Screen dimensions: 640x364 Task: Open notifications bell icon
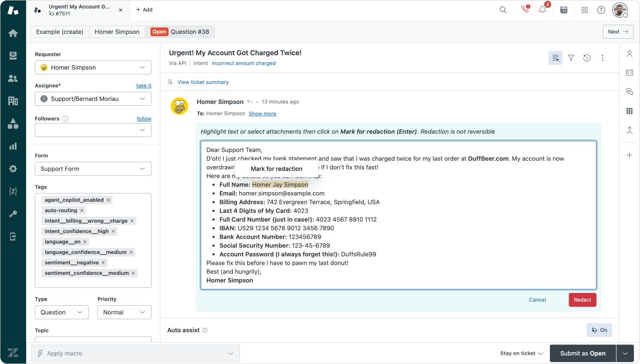542,9
